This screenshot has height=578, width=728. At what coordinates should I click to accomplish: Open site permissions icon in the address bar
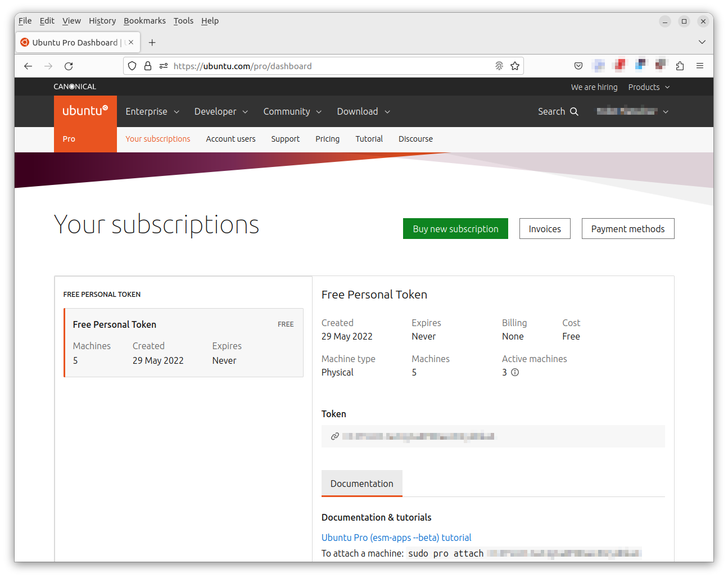click(x=164, y=66)
